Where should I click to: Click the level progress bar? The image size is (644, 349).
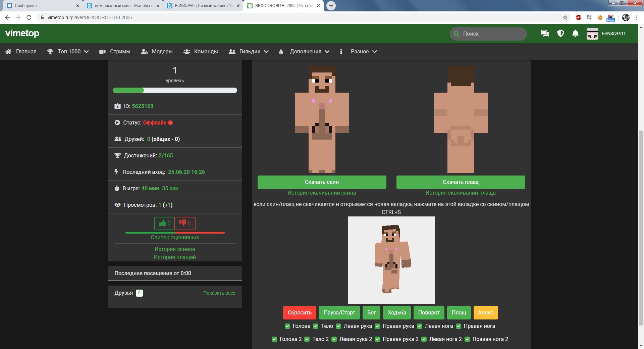pos(175,90)
